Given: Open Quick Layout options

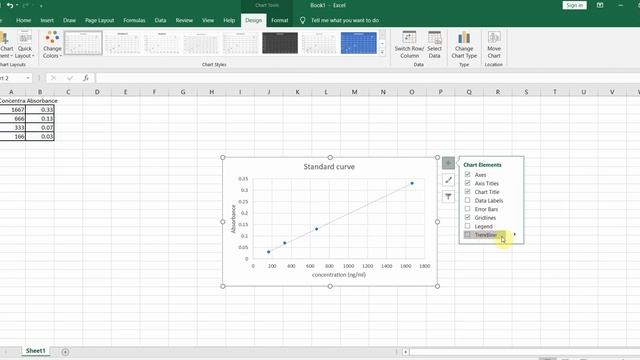Looking at the screenshot, I should [x=24, y=44].
